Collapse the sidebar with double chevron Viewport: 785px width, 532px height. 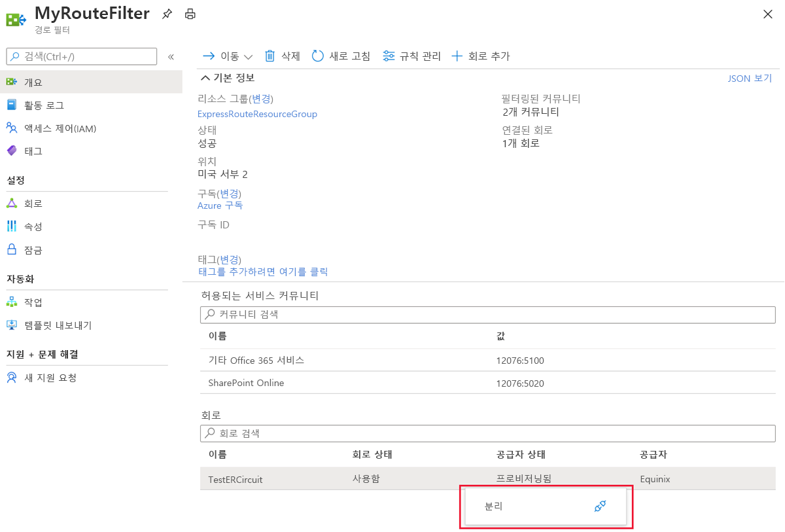171,57
